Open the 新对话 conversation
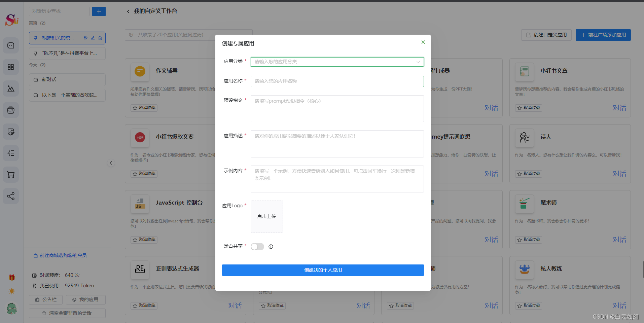Image resolution: width=644 pixels, height=323 pixels. point(67,80)
